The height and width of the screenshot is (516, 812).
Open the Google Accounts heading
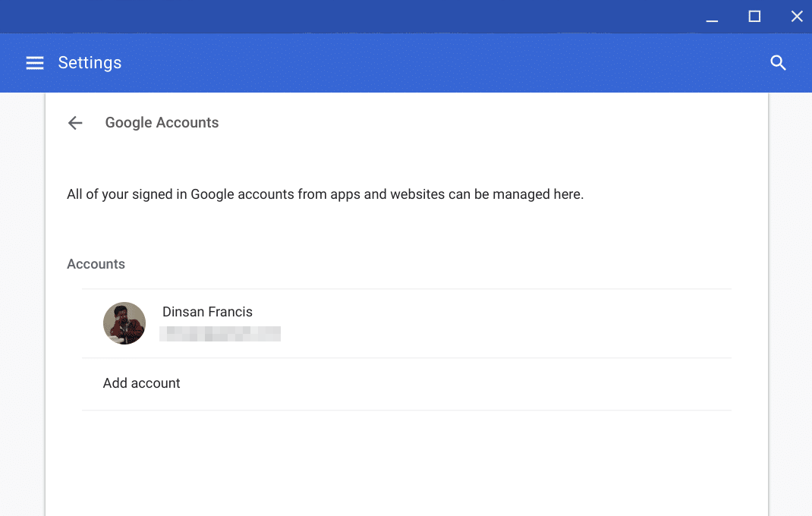pos(162,122)
